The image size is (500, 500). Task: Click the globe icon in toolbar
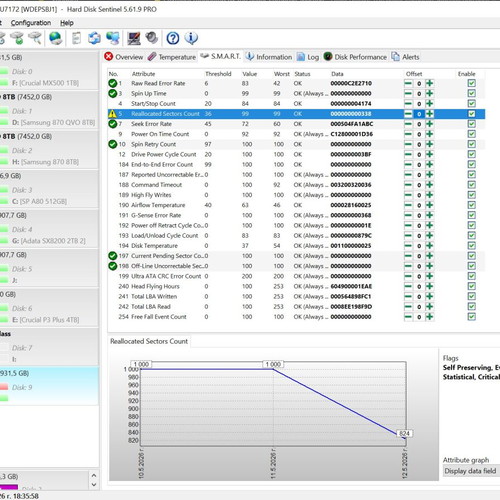(55, 38)
